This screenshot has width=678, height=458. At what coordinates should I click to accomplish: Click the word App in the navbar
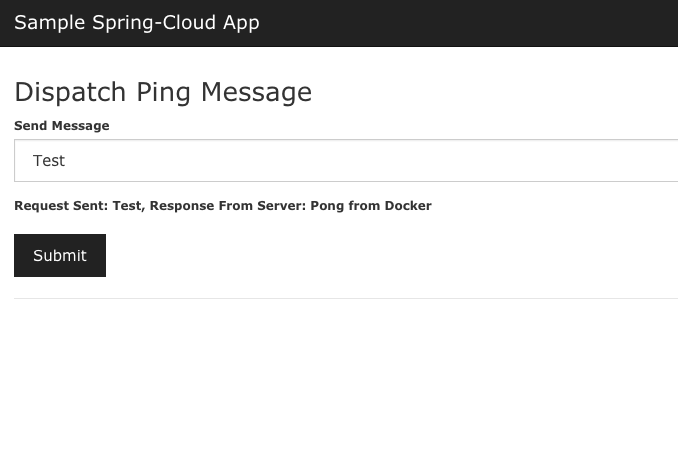point(240,22)
